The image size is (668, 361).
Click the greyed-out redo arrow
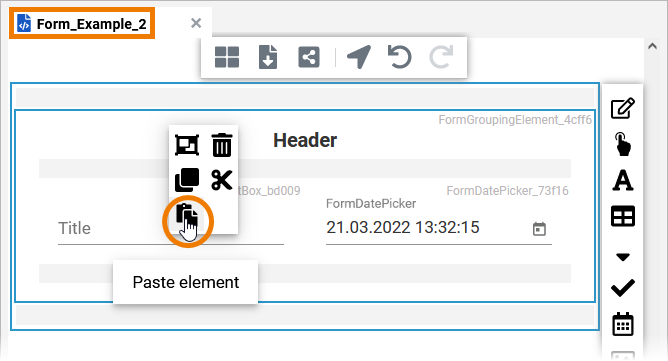click(x=441, y=57)
